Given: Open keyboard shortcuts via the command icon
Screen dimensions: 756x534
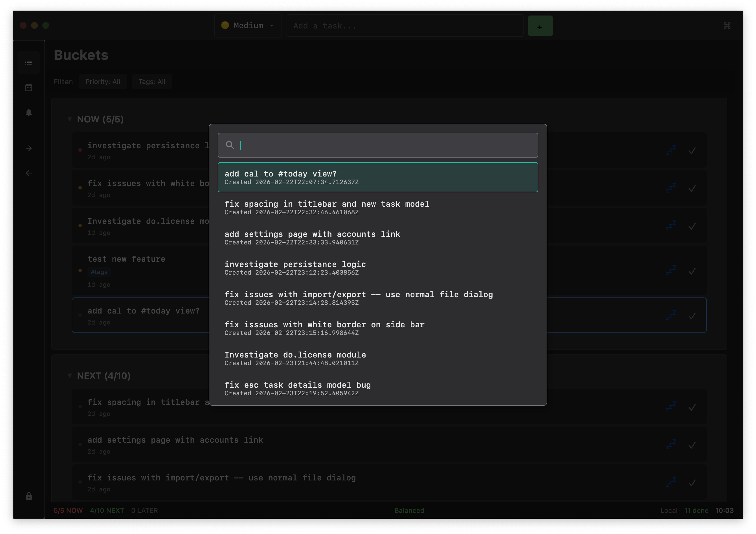Looking at the screenshot, I should [727, 25].
